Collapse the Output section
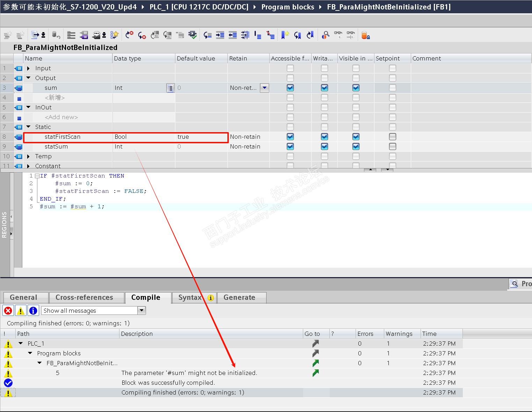The image size is (532, 412). point(28,78)
